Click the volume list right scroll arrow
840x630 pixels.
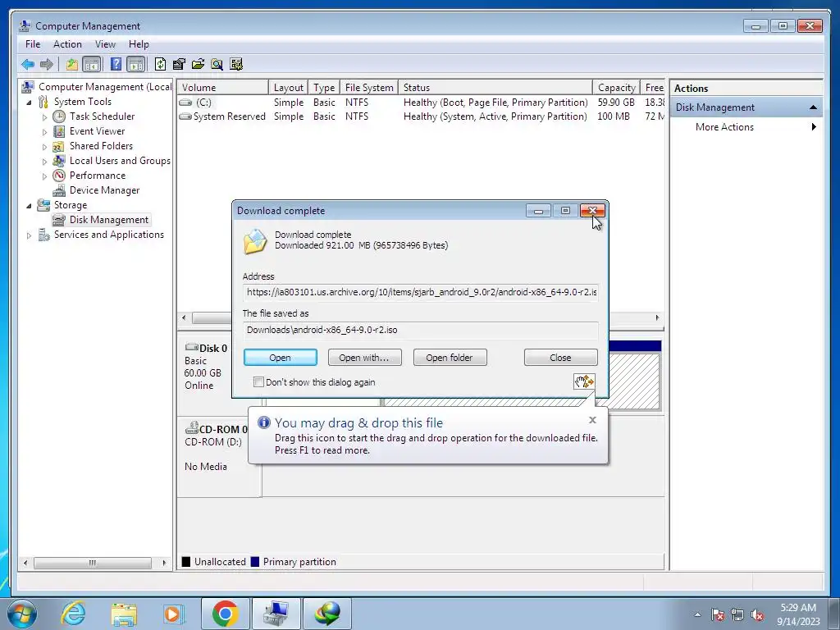657,317
